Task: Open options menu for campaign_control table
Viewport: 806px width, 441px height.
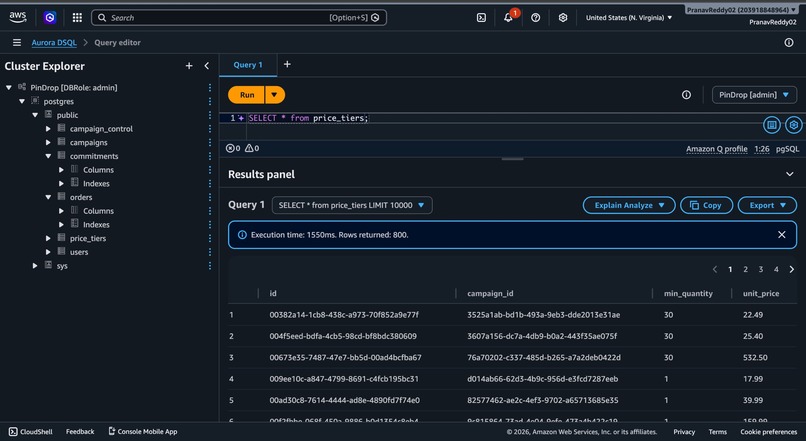Action: (210, 128)
